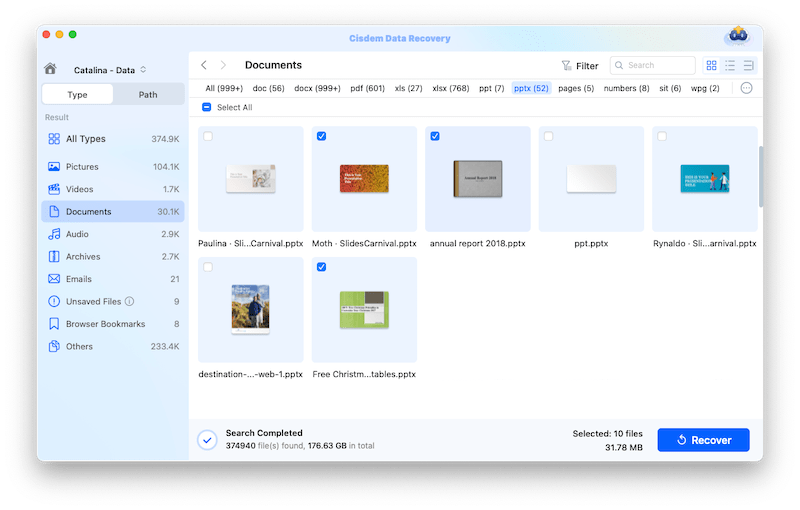800x510 pixels.
Task: Switch to detail preview view
Action: (748, 65)
